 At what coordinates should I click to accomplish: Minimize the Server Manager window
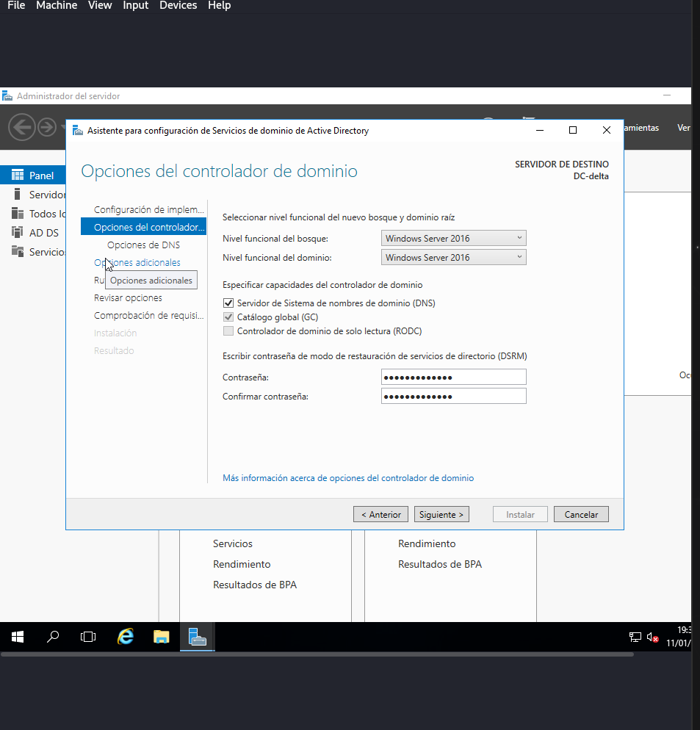pyautogui.click(x=667, y=95)
